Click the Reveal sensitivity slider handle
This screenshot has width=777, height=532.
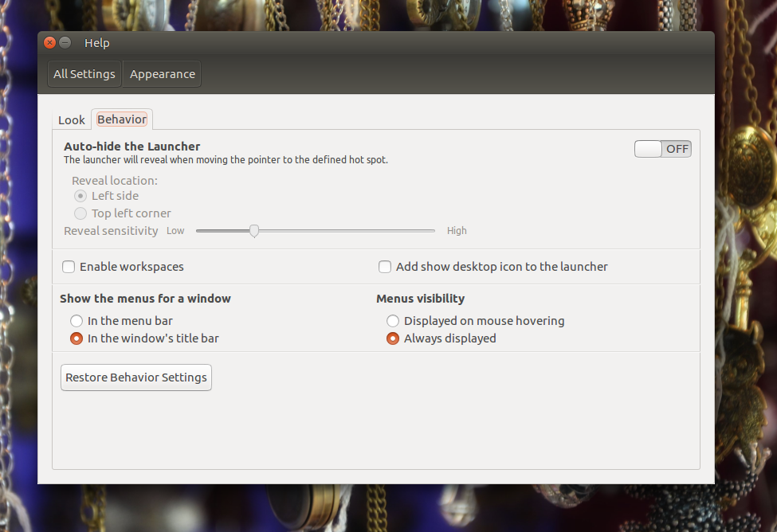click(254, 231)
